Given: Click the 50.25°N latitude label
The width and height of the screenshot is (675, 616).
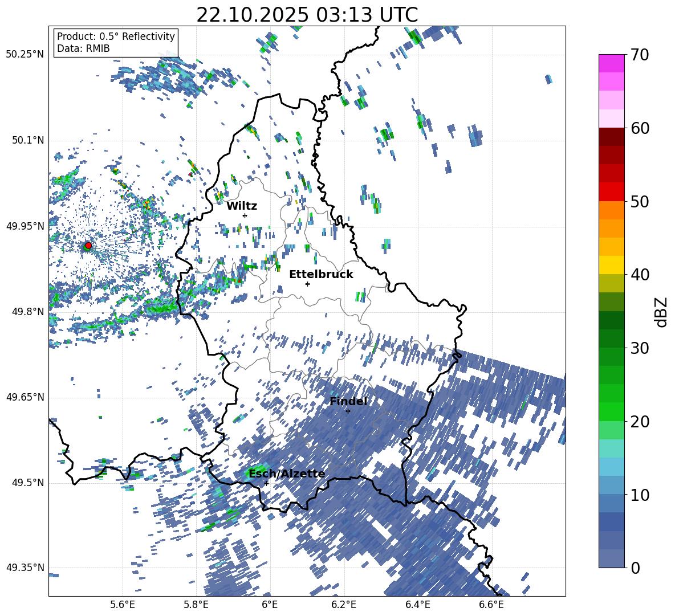Looking at the screenshot, I should click(25, 55).
